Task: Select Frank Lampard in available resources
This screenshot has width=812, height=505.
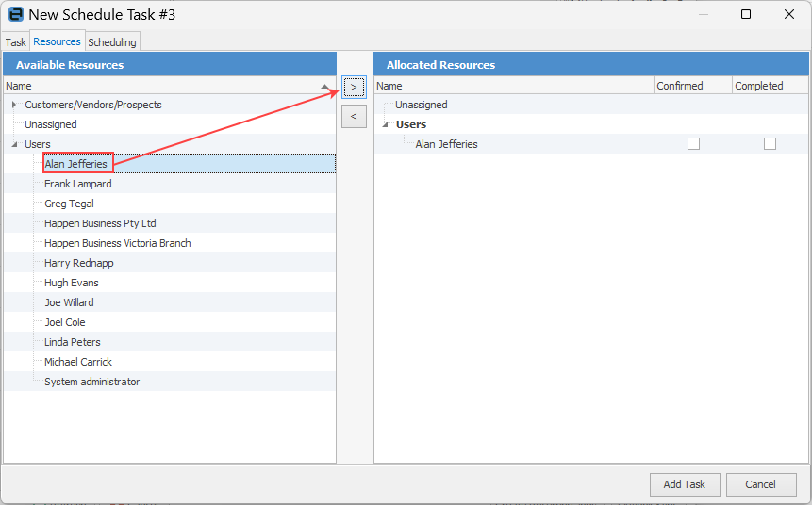Action: (77, 184)
